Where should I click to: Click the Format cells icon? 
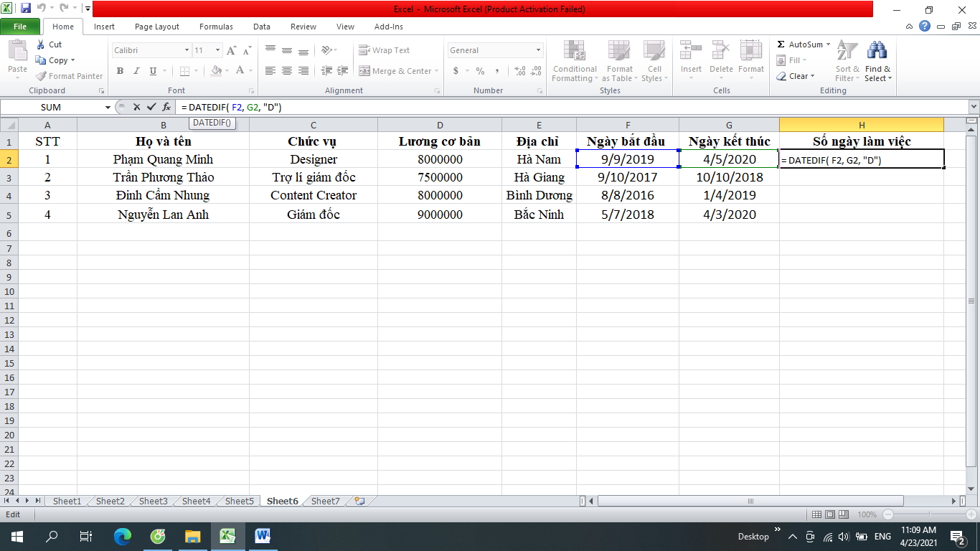pyautogui.click(x=750, y=50)
